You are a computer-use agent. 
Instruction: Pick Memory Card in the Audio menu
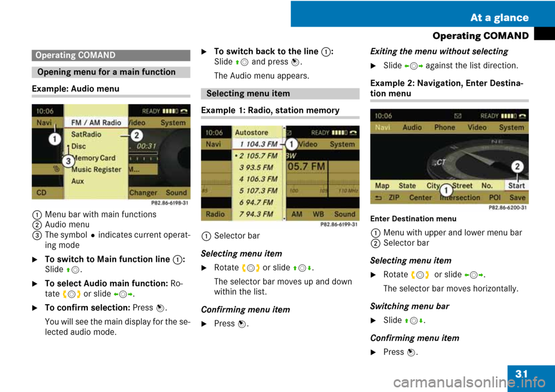[x=94, y=158]
